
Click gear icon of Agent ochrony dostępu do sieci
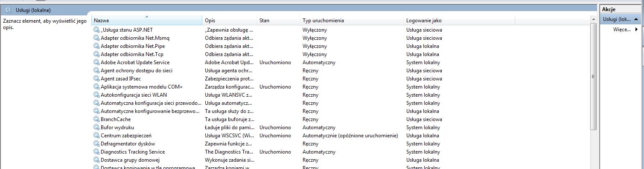[96, 71]
